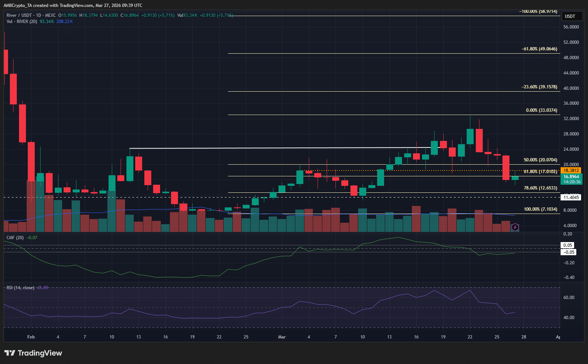Toggle the USDT currency button on price scale
This screenshot has width=588, height=364.
(x=572, y=16)
